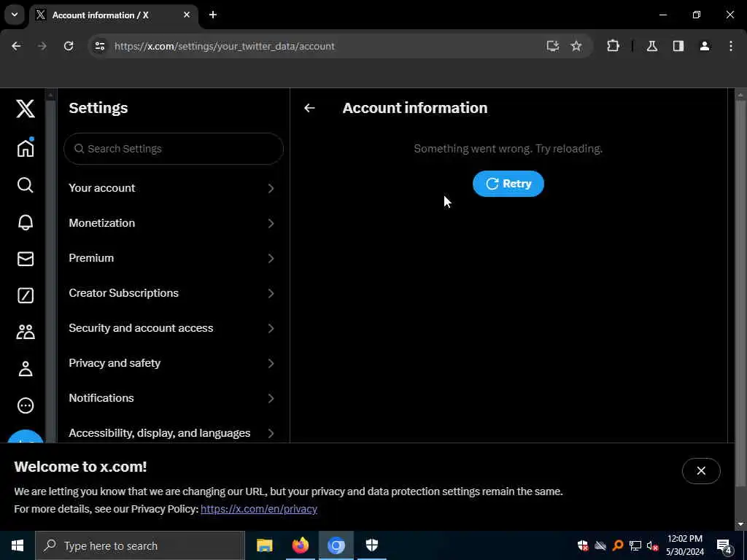Open More circle-dots sidebar icon
Image resolution: width=747 pixels, height=560 pixels.
pyautogui.click(x=26, y=405)
